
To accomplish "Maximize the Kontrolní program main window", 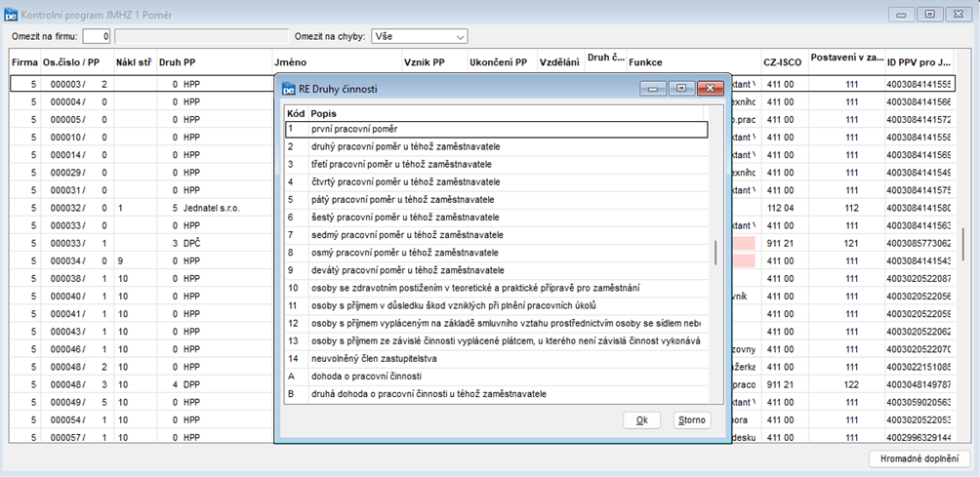I will coord(930,14).
